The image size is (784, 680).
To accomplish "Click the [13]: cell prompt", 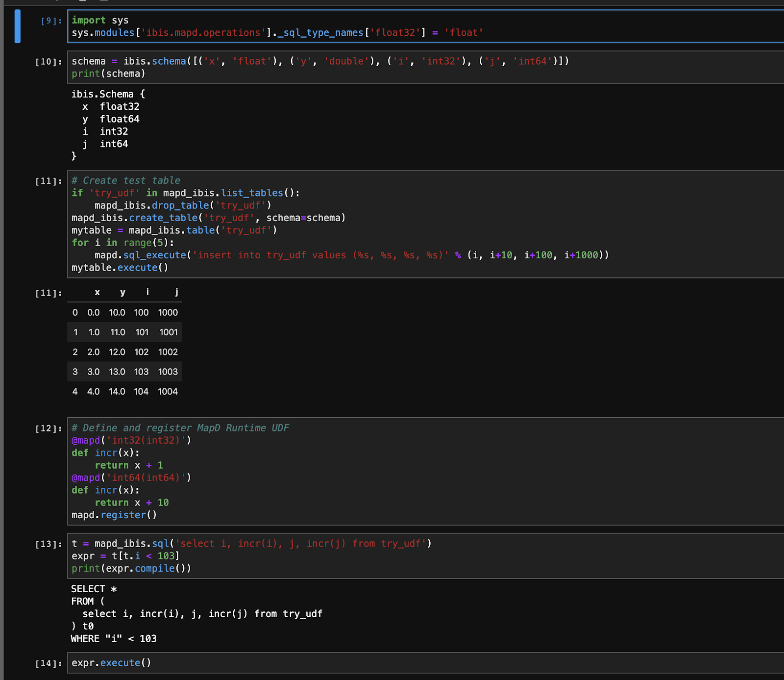I will (x=49, y=544).
